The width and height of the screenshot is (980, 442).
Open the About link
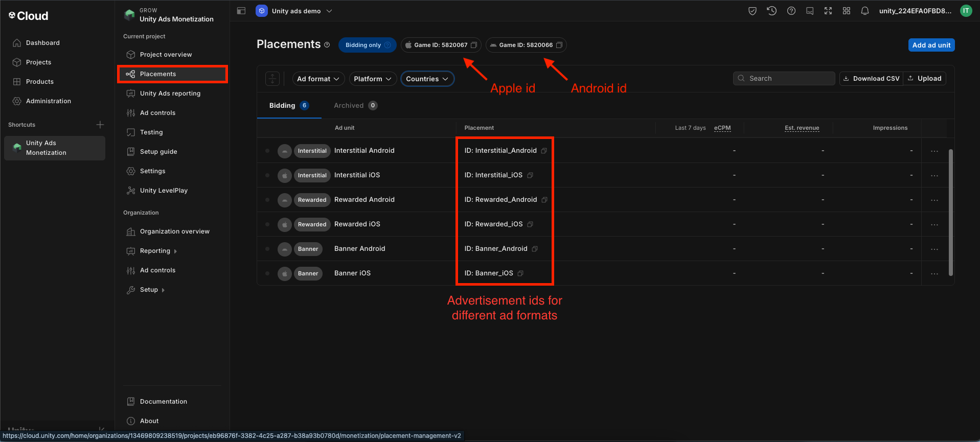tap(173, 421)
